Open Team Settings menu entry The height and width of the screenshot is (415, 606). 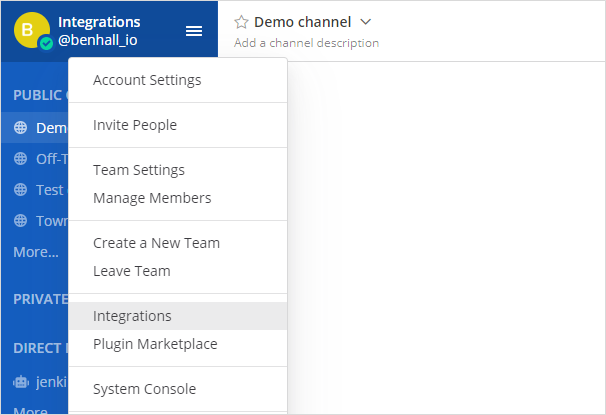tap(178, 170)
